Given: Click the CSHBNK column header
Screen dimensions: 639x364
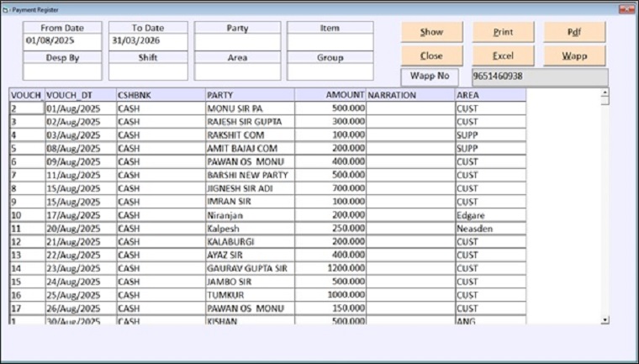Looking at the screenshot, I should click(x=161, y=95).
